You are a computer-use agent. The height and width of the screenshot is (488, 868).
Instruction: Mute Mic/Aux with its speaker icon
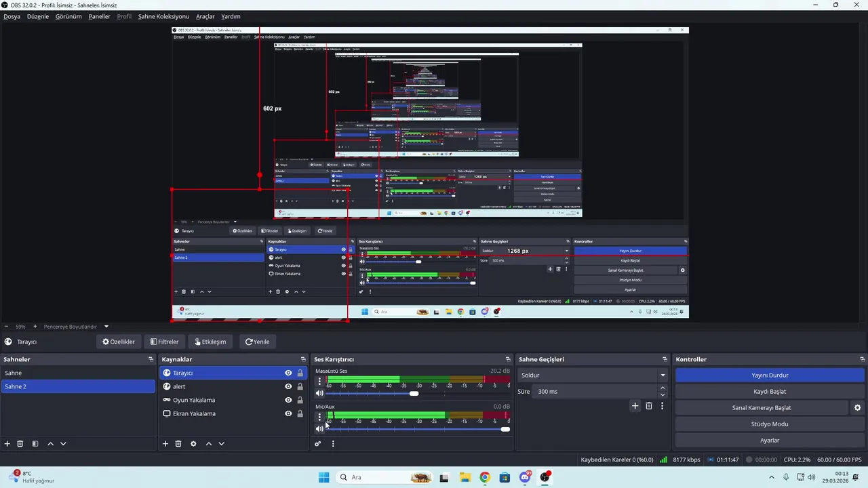[319, 428]
